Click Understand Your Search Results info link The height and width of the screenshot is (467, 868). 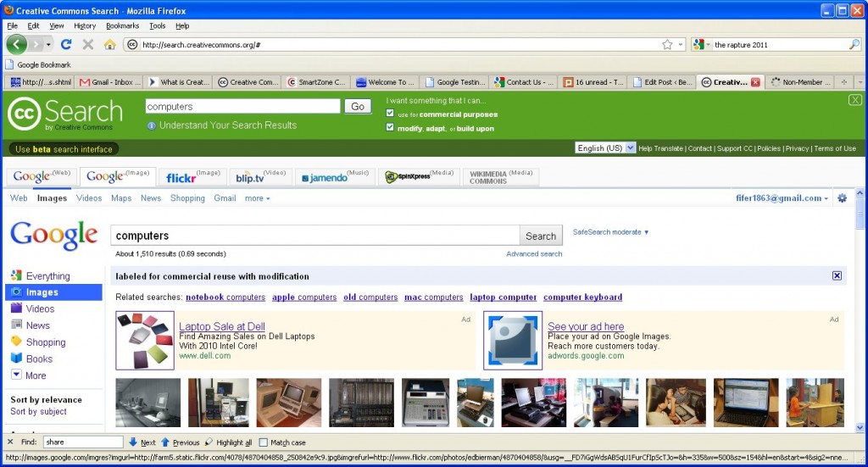tap(222, 125)
